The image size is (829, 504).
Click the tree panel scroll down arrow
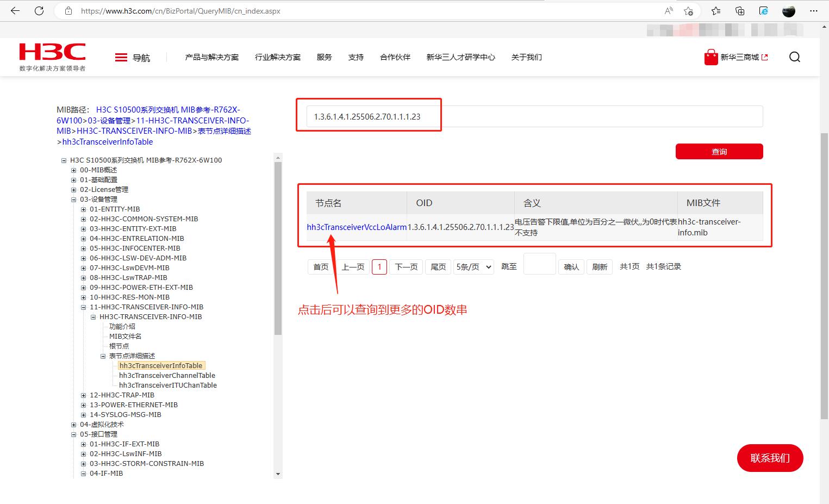[x=278, y=474]
